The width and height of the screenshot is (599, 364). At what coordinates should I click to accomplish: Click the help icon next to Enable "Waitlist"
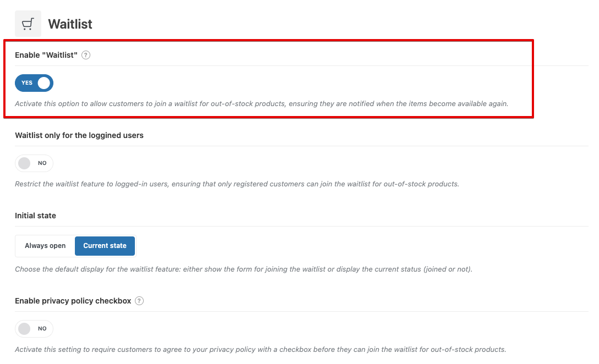point(86,55)
